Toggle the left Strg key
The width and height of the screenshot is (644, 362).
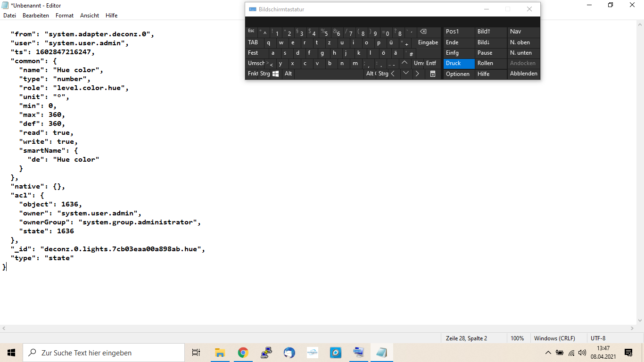pyautogui.click(x=264, y=74)
